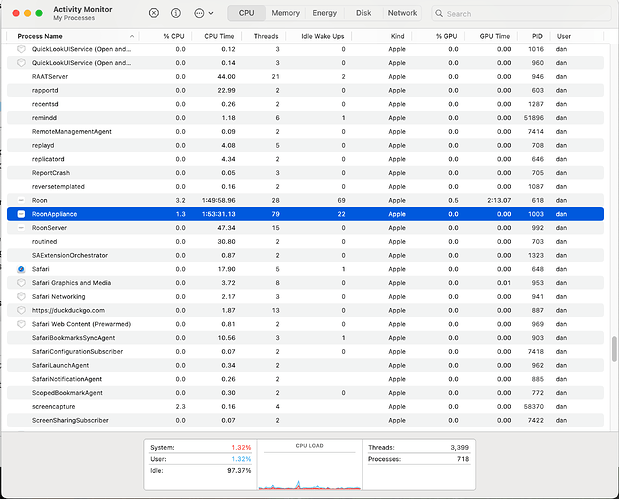Click the shield icon beside Safari Networking

pos(21,296)
